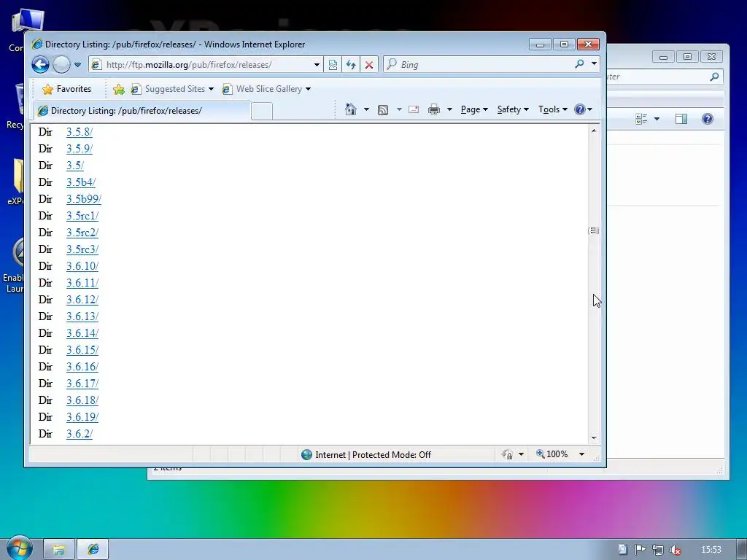Open the 3.6.11/ directory link
This screenshot has width=747, height=560.
tap(82, 283)
